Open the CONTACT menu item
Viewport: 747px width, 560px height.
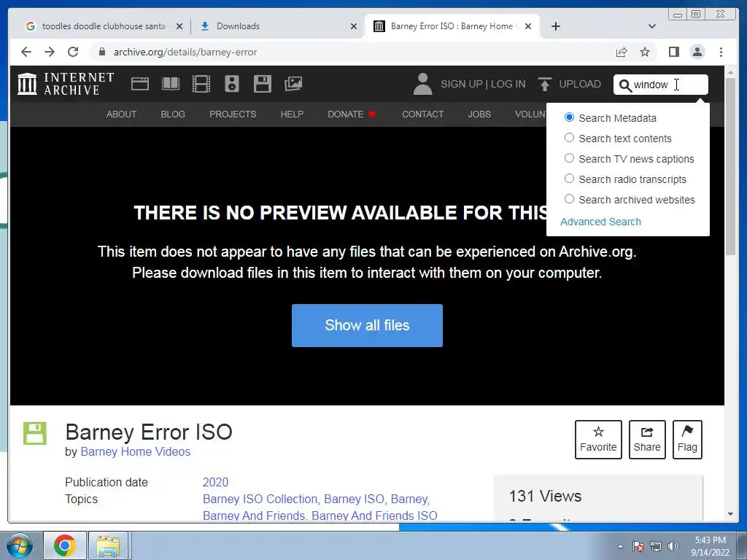422,114
